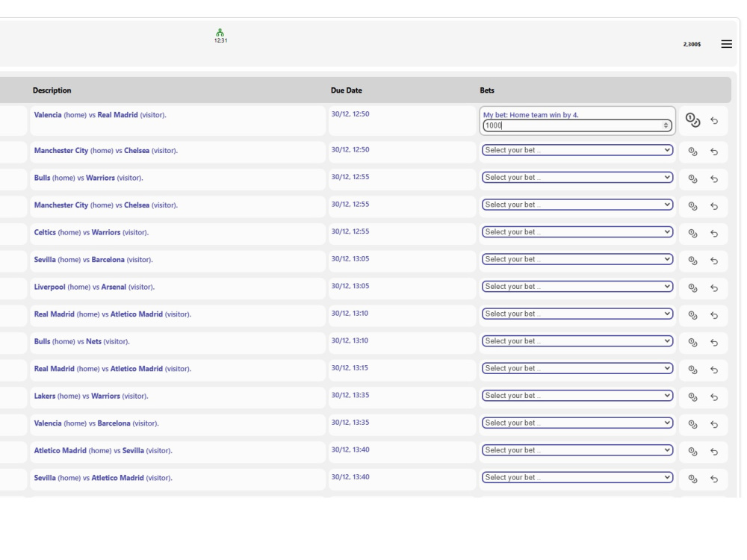The width and height of the screenshot is (747, 560).
Task: Click coins icon for Sevilla vs Barcelona
Action: tap(692, 261)
